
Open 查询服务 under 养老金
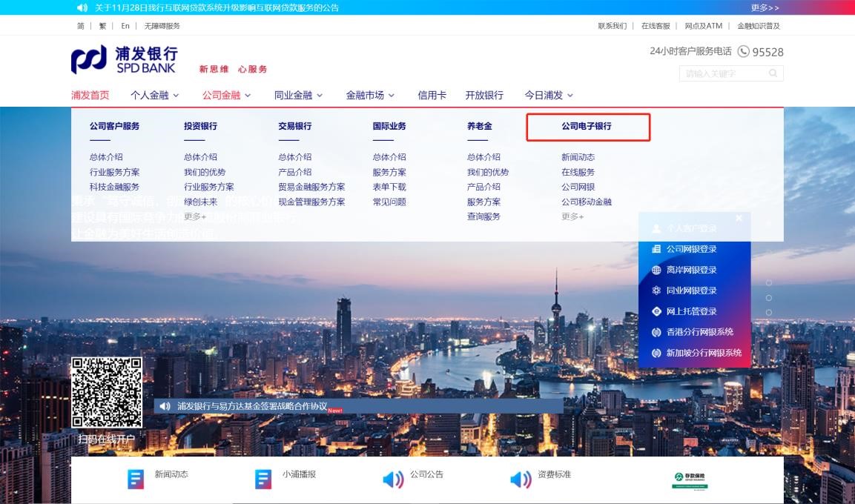point(483,216)
